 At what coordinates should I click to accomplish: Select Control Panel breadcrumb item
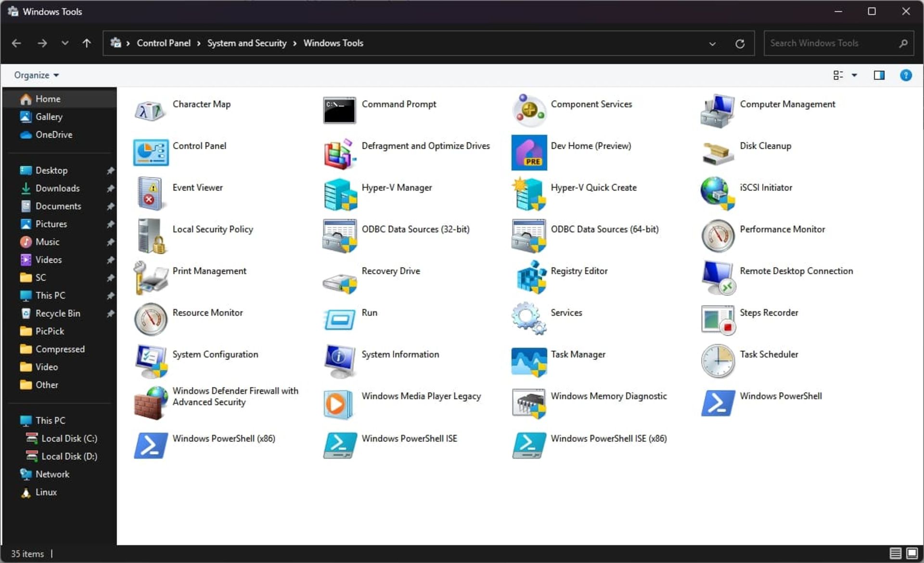tap(163, 43)
